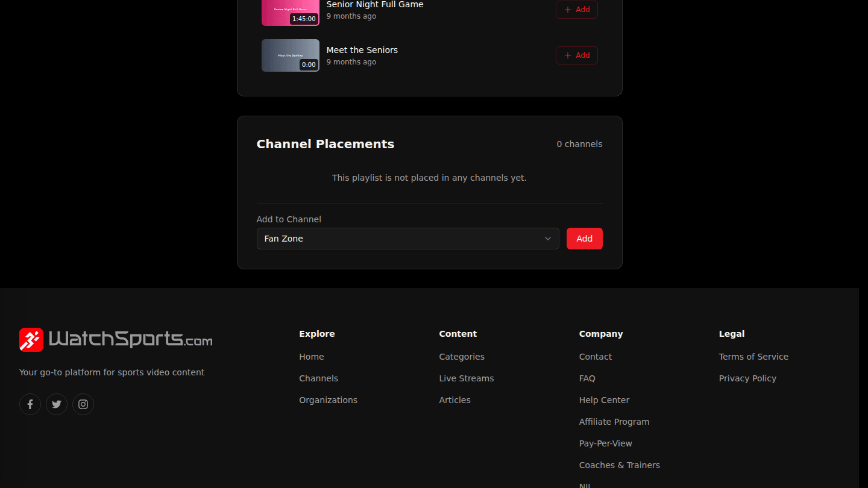
Task: Open the Twitter social icon
Action: pos(57,404)
